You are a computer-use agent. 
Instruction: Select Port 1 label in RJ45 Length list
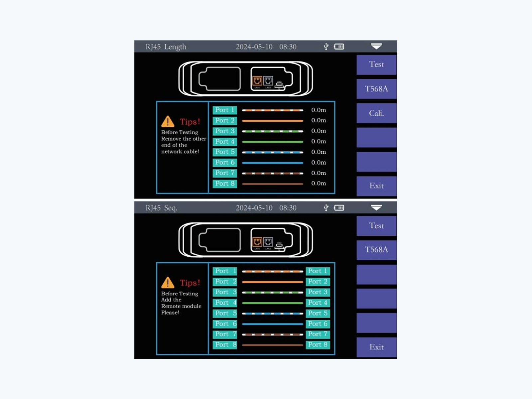tap(225, 110)
